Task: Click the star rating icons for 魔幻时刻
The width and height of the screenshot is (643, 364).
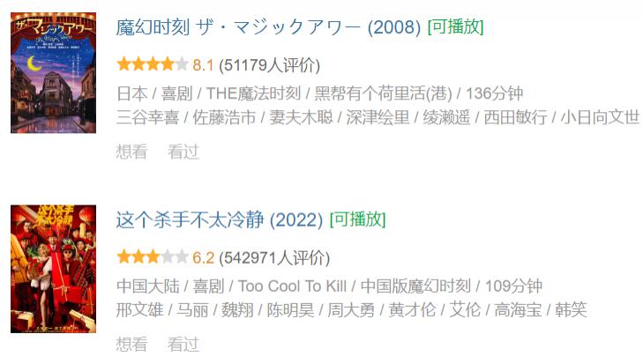Action: click(152, 64)
